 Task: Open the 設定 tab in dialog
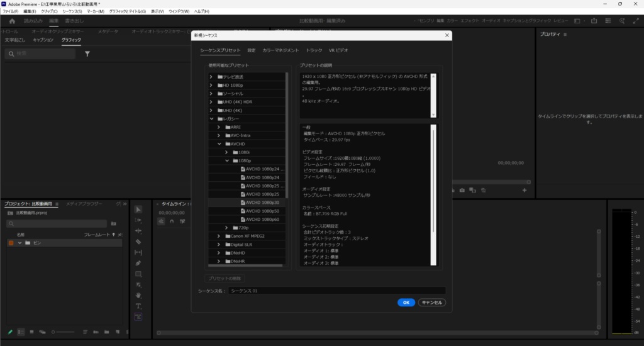pyautogui.click(x=252, y=50)
